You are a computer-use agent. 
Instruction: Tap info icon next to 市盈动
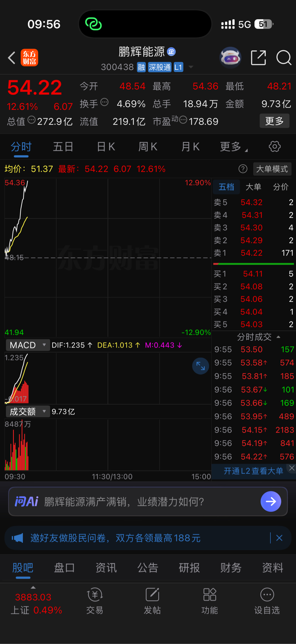[x=183, y=120]
